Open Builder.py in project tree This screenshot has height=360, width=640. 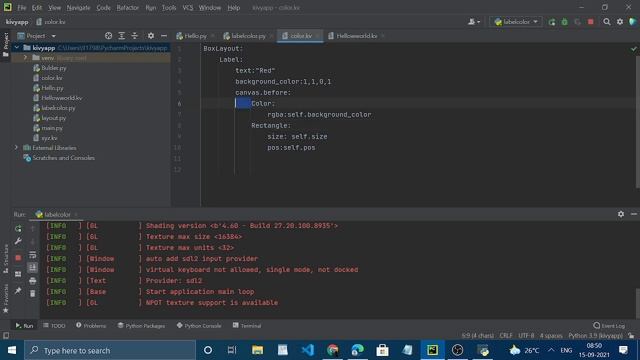pos(54,68)
